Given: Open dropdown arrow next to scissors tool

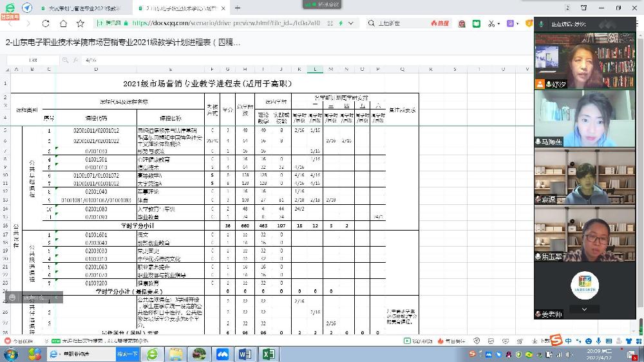Looking at the screenshot, I should 498,23.
